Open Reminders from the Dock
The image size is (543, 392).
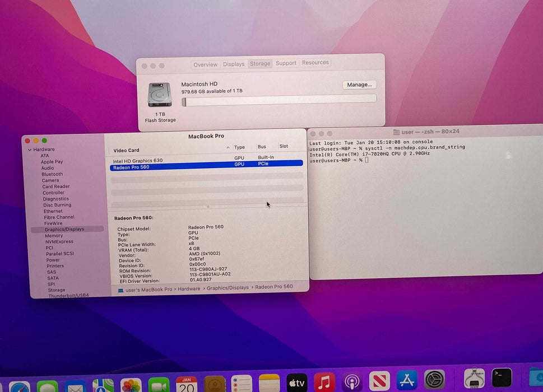click(242, 384)
